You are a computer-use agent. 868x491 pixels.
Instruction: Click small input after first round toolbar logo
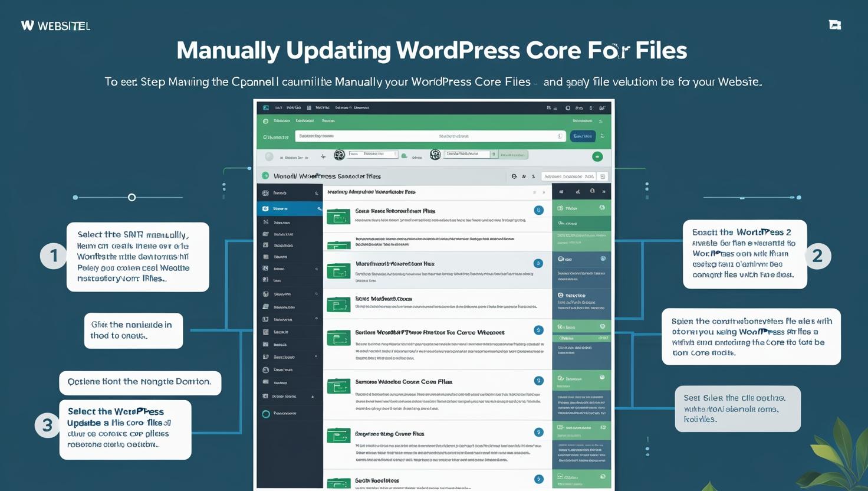[373, 154]
